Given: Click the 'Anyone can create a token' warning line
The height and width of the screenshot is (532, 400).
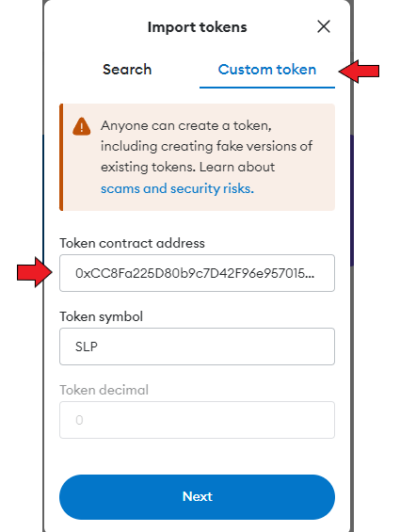Looking at the screenshot, I should coord(186,126).
